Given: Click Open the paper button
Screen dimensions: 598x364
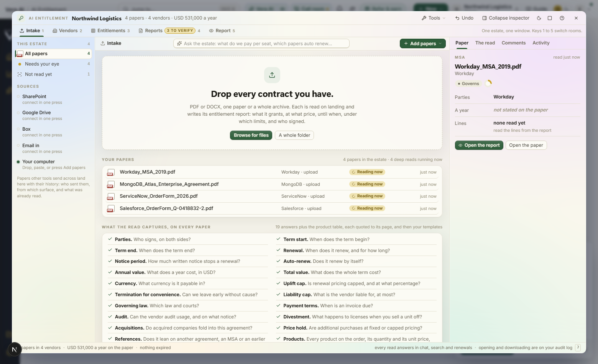Looking at the screenshot, I should coord(526,145).
